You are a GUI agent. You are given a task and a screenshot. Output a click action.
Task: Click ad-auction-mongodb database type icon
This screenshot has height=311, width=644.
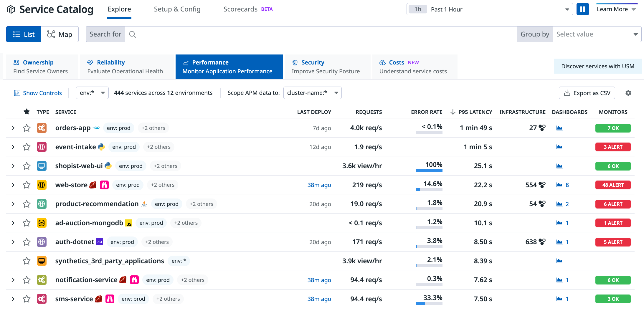click(x=42, y=223)
